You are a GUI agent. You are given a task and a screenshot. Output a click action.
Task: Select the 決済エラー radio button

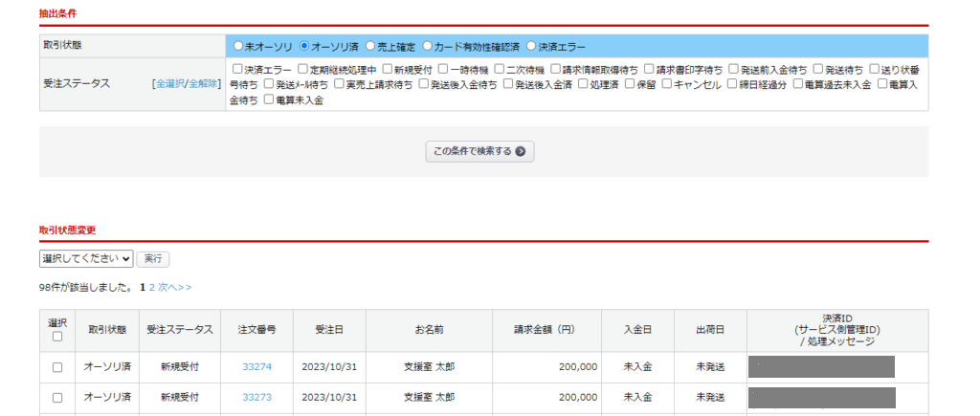tap(531, 46)
